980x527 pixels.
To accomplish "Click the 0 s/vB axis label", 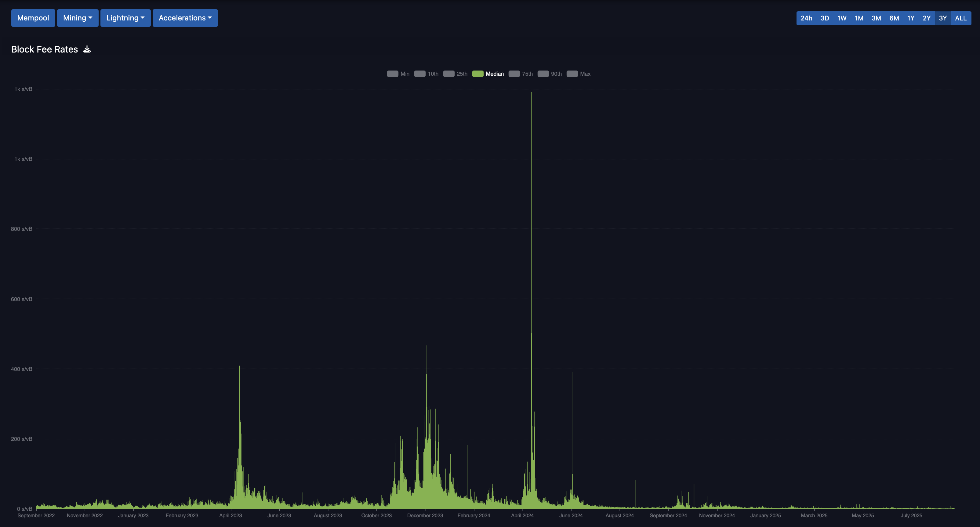I will coord(25,509).
